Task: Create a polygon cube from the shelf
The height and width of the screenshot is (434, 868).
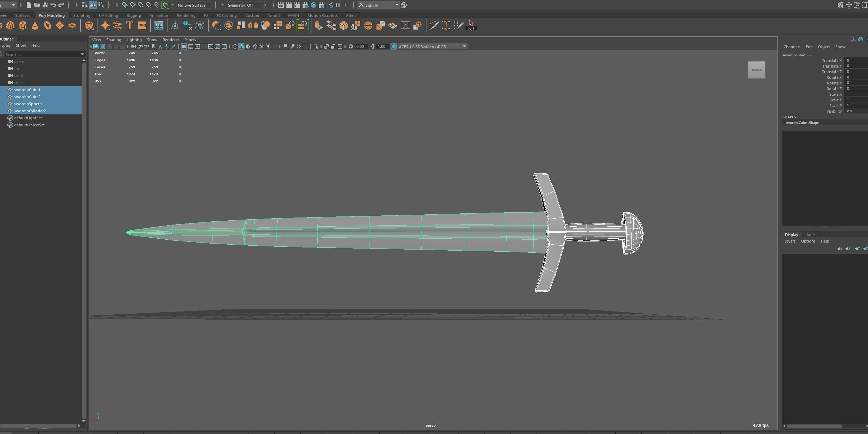Action: point(11,25)
